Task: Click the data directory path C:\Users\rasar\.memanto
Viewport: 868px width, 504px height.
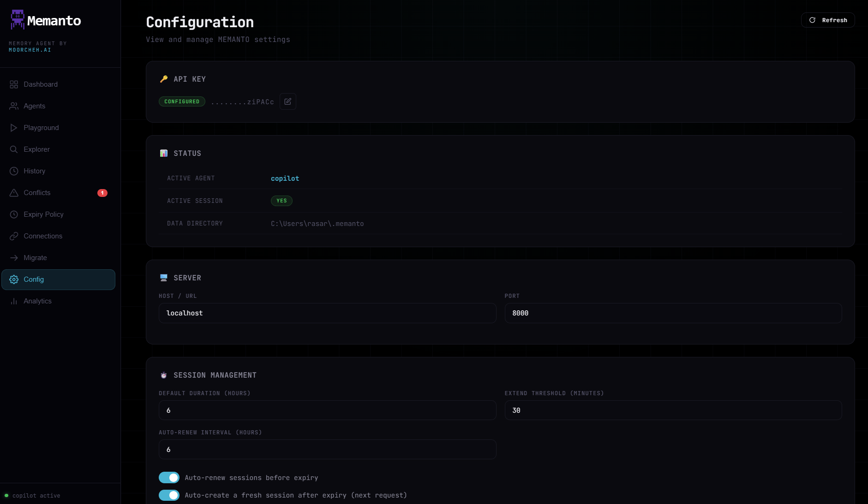Action: tap(317, 224)
